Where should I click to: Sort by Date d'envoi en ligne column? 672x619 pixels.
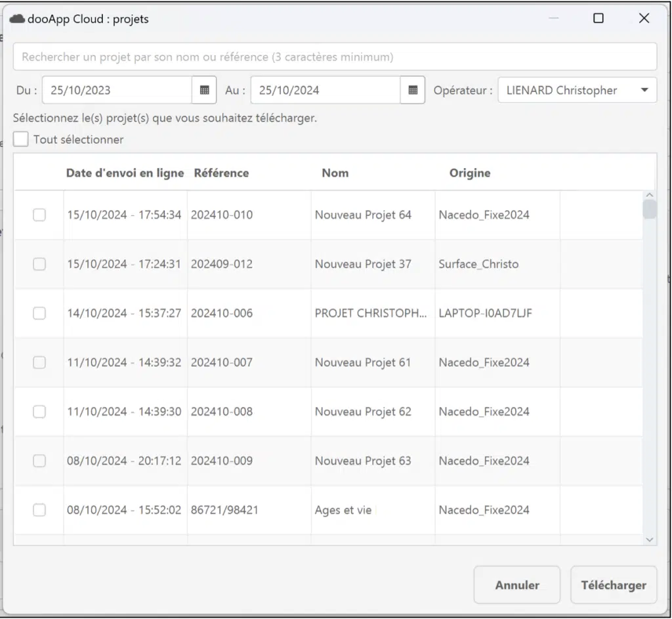(125, 173)
